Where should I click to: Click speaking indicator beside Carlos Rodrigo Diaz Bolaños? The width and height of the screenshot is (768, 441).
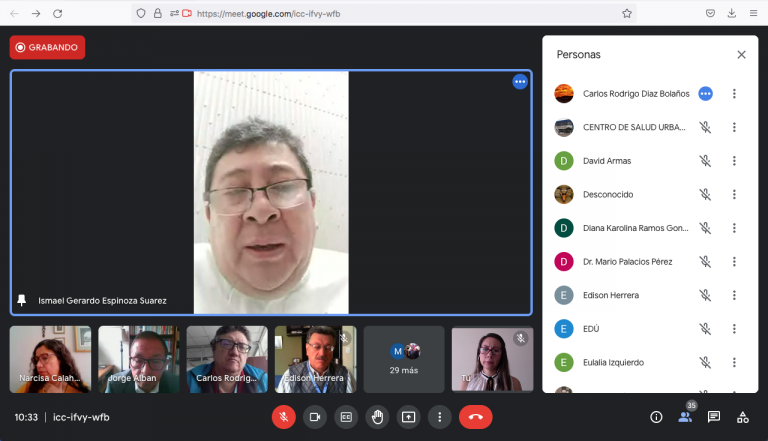pos(705,94)
